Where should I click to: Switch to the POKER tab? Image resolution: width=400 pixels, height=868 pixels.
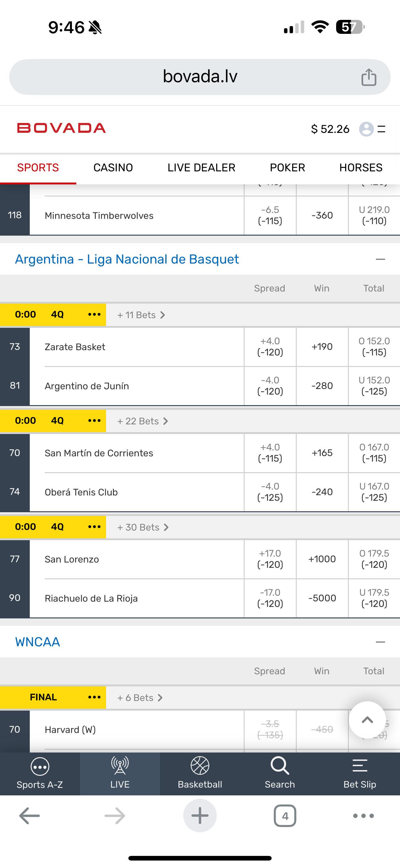[287, 168]
